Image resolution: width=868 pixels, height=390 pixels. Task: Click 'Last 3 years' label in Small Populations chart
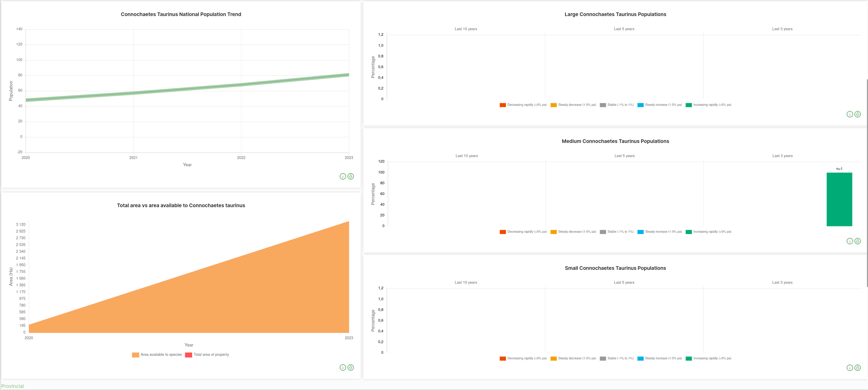782,283
